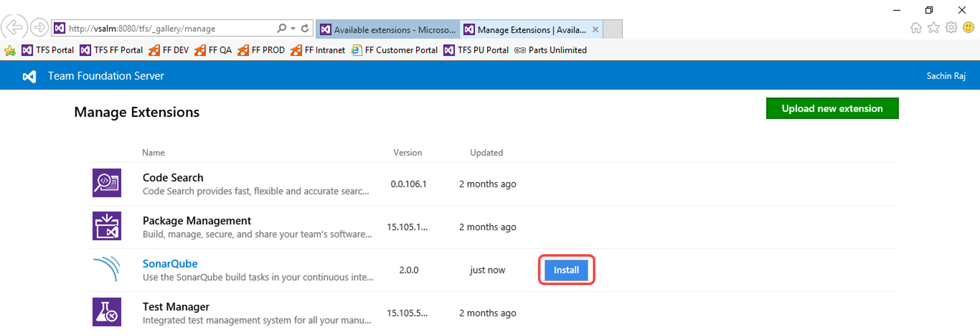
Task: Click the add to favorites bar icon
Action: tap(10, 50)
